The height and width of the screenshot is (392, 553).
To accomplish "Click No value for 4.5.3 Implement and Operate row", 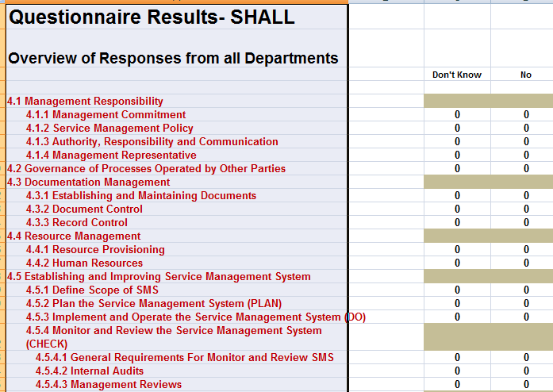I will coord(526,317).
